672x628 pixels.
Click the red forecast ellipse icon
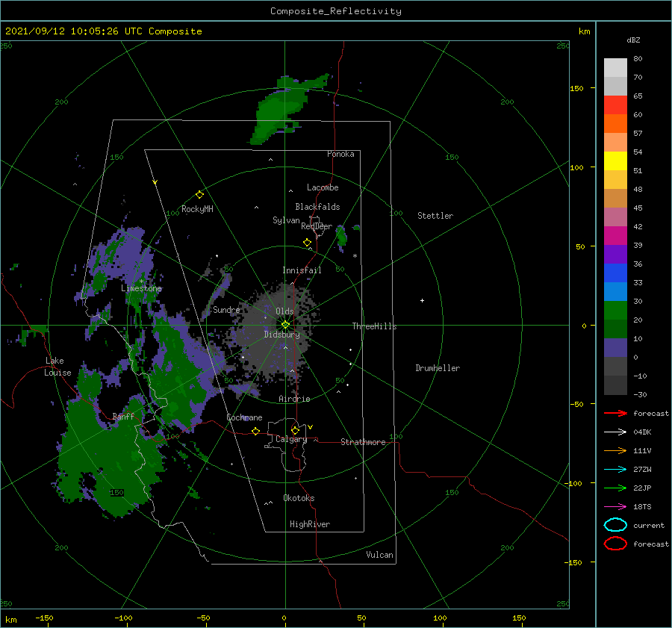615,544
